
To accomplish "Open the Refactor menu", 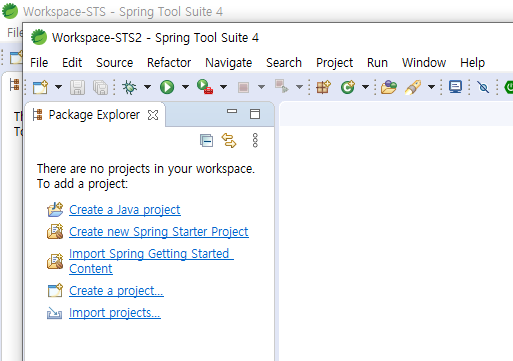I will 169,63.
